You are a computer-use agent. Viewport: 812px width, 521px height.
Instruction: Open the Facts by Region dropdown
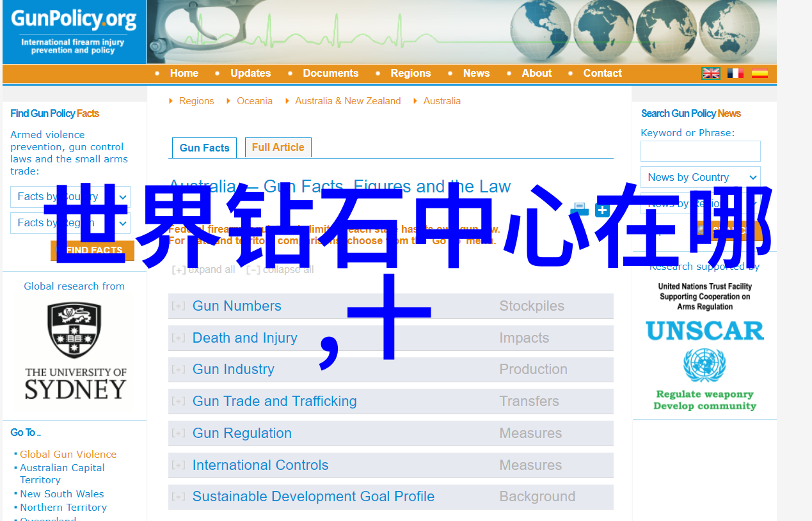[70, 223]
